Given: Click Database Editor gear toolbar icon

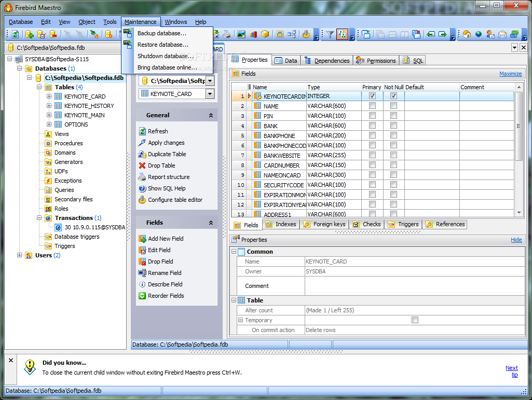Looking at the screenshot, I should [x=108, y=34].
